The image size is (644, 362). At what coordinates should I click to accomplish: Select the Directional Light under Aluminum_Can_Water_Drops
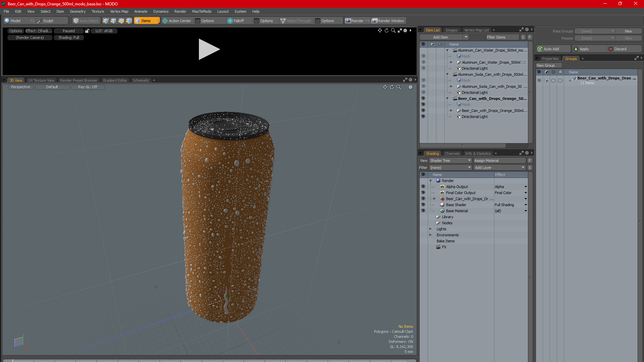point(474,68)
